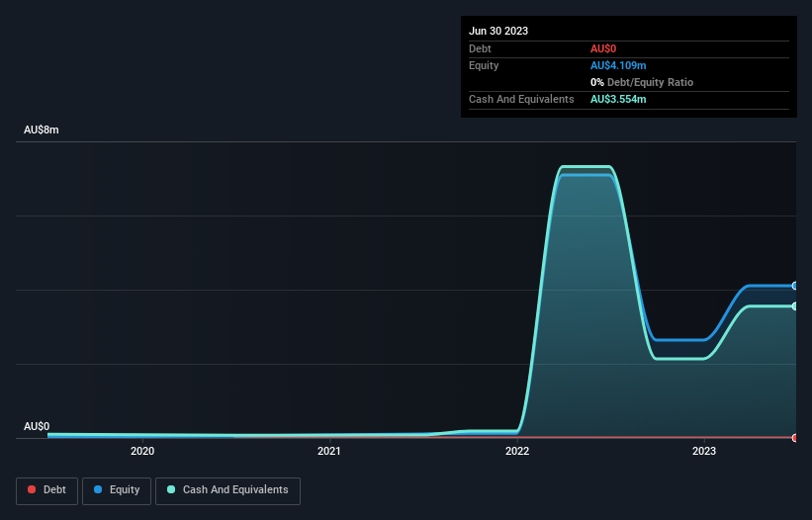The height and width of the screenshot is (520, 812).
Task: Click the Debt row label in tooltip
Action: coord(480,48)
